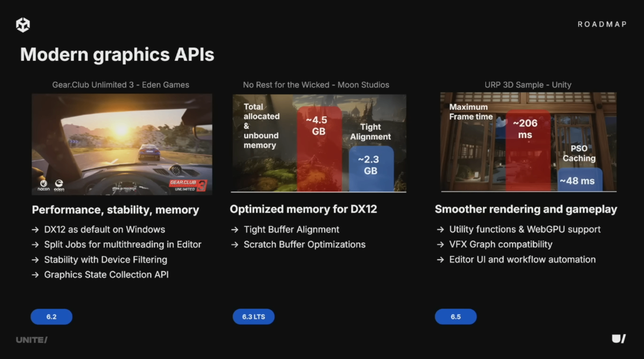Click the Gear.Club Unlimited 3 - Eden Games caption
Screen dimensions: 644x359
tap(121, 85)
